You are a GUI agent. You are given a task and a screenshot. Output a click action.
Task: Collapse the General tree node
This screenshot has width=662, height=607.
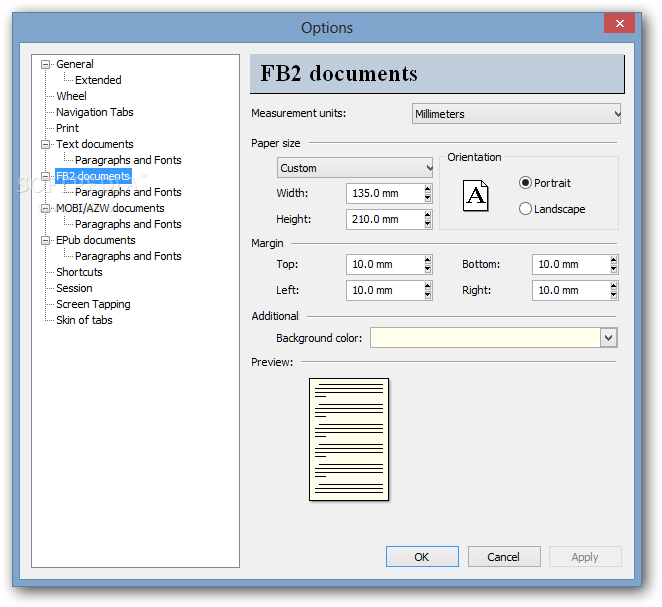pyautogui.click(x=45, y=64)
